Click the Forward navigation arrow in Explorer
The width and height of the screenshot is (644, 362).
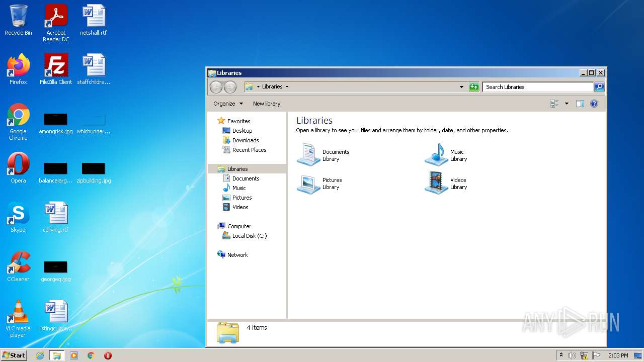click(x=230, y=87)
